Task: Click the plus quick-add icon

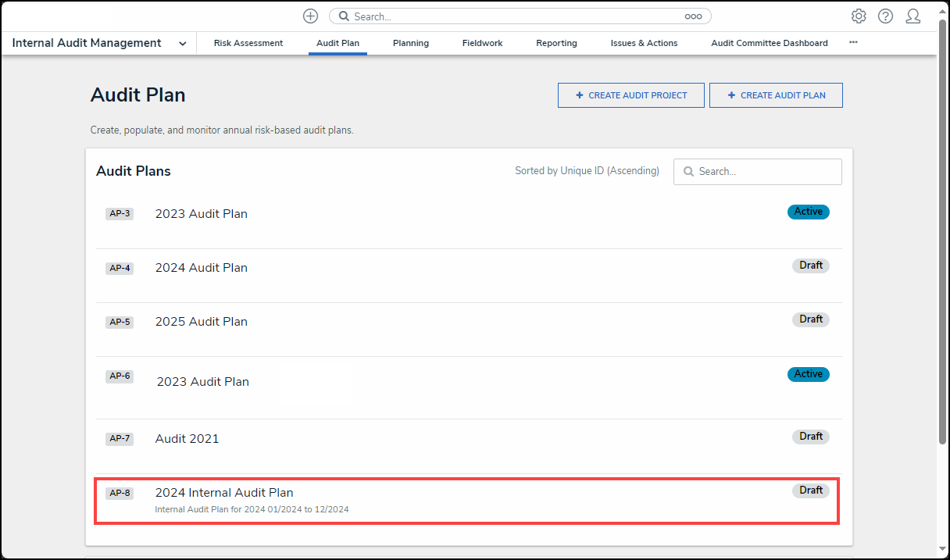Action: (x=311, y=16)
